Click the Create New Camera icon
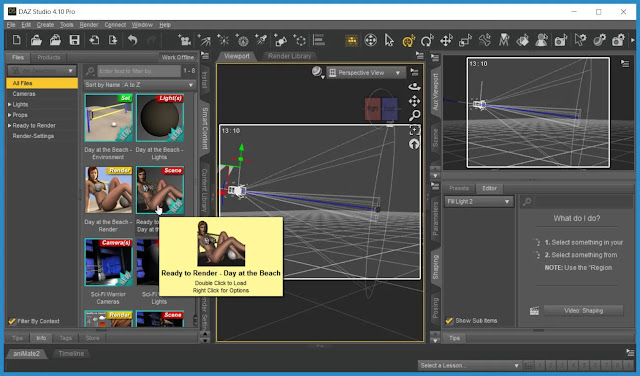Image resolution: width=640 pixels, height=376 pixels. (184, 40)
